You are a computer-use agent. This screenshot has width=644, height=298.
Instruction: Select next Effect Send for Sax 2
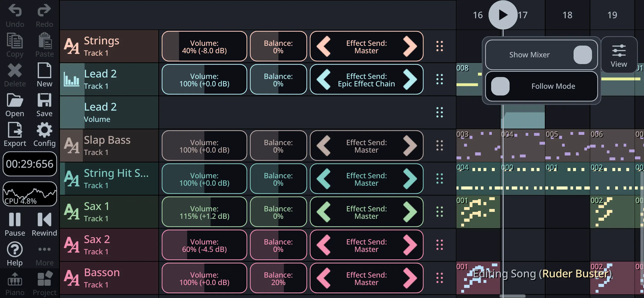(x=410, y=245)
